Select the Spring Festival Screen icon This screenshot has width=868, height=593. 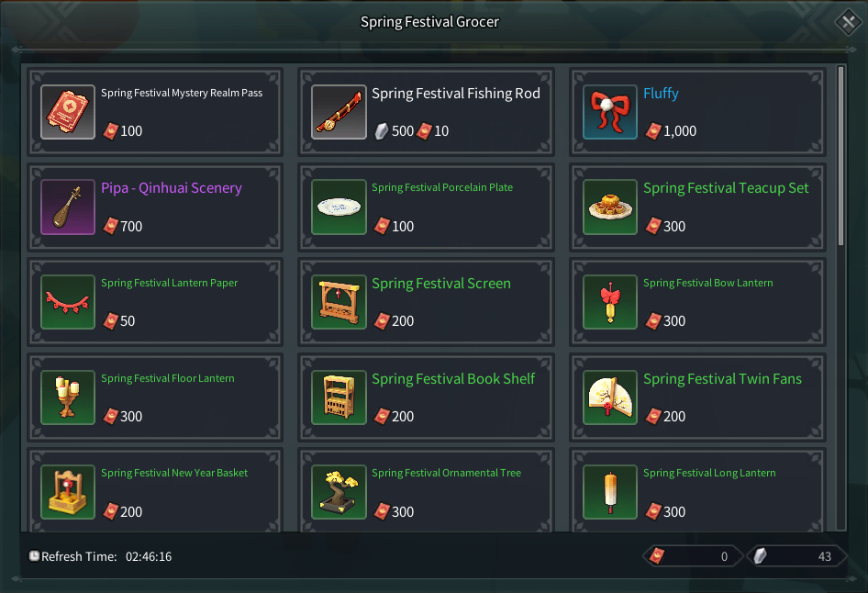pyautogui.click(x=339, y=302)
